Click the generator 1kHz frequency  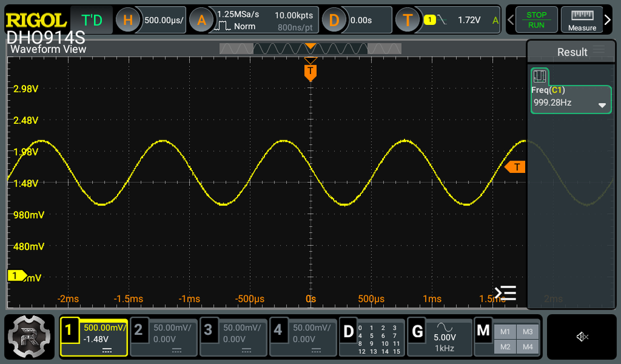(x=444, y=348)
